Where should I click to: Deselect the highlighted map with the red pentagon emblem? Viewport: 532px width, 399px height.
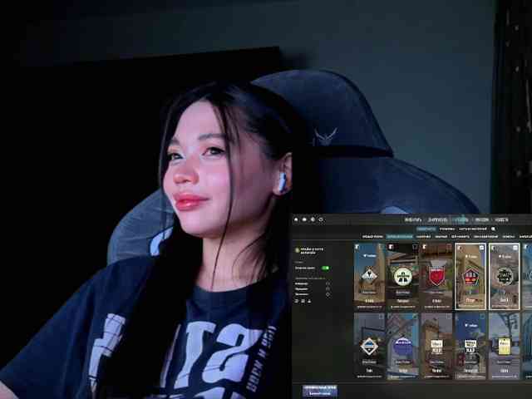470,276
